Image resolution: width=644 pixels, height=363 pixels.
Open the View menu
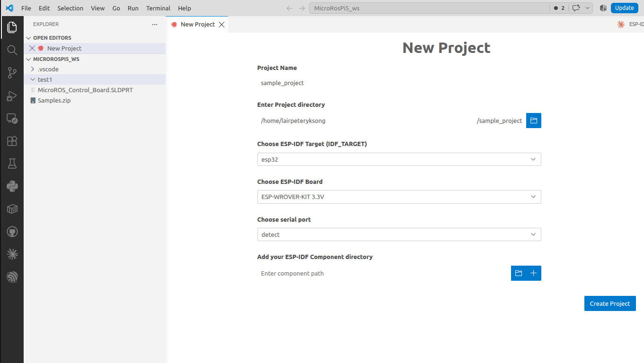[98, 8]
